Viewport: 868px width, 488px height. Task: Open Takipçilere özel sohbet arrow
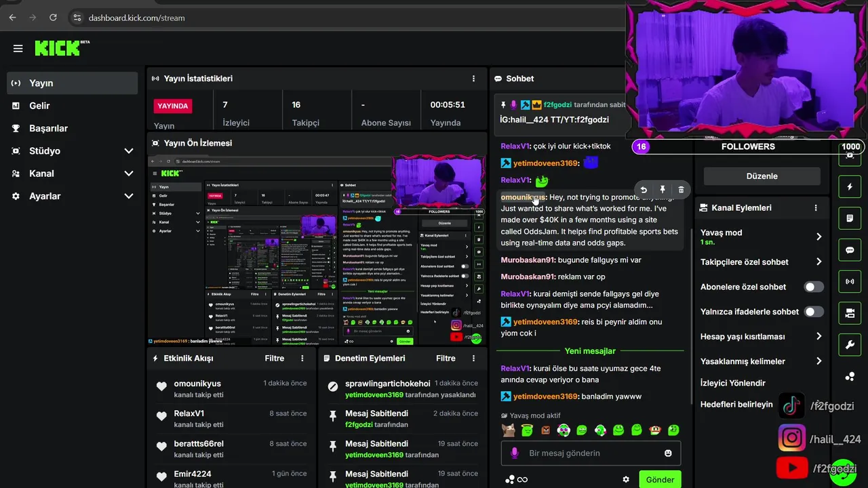pyautogui.click(x=819, y=262)
